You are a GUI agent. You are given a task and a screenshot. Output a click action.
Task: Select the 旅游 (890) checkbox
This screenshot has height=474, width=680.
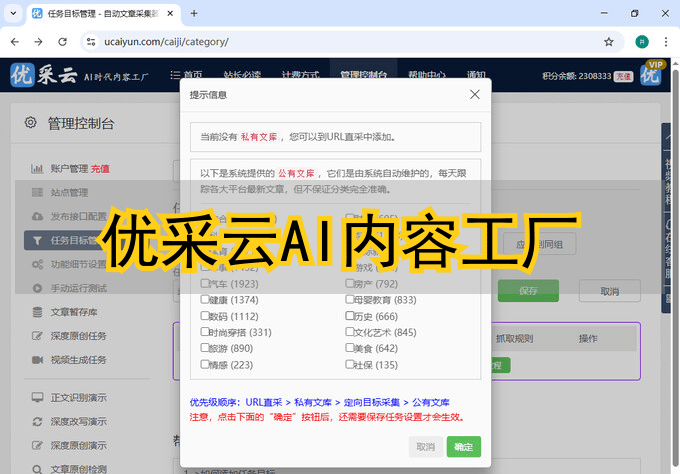tap(205, 348)
